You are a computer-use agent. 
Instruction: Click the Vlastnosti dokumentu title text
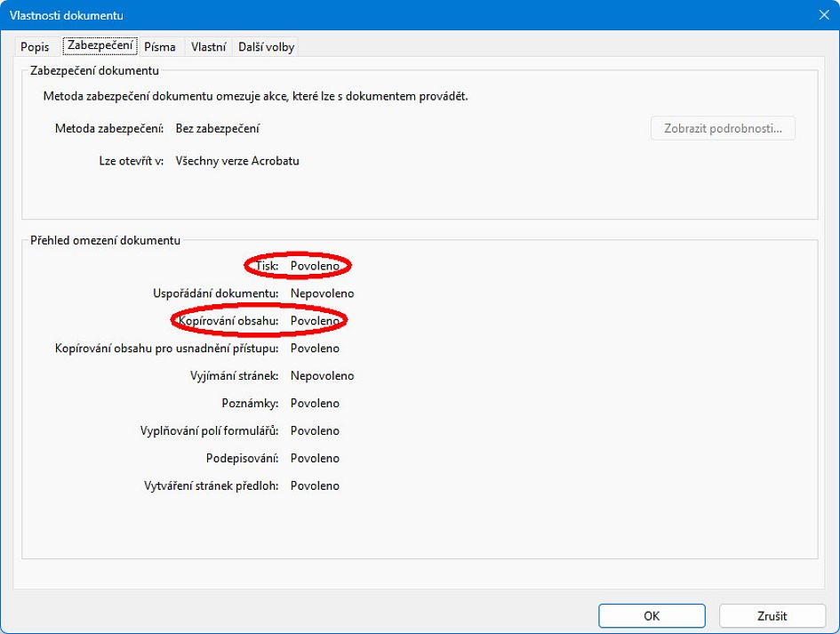[67, 15]
